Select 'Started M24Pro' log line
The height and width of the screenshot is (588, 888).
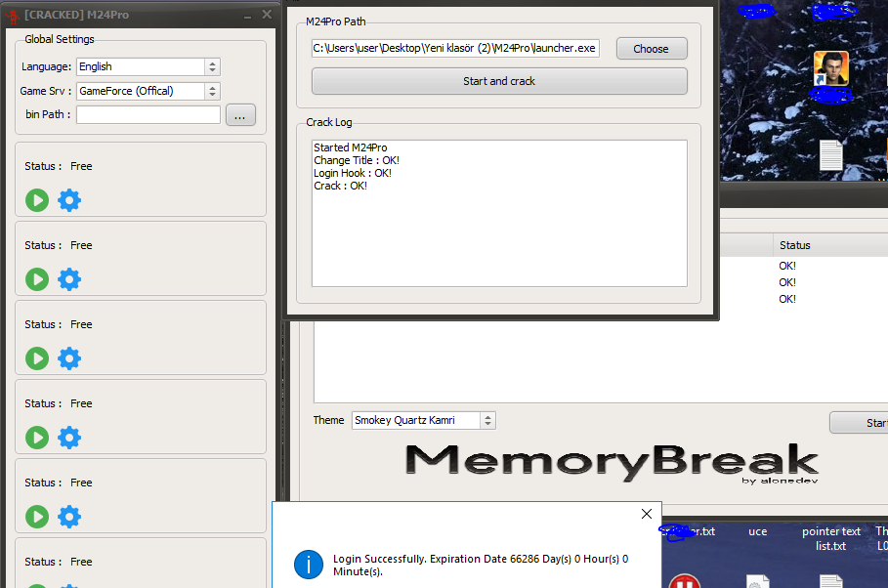click(351, 147)
